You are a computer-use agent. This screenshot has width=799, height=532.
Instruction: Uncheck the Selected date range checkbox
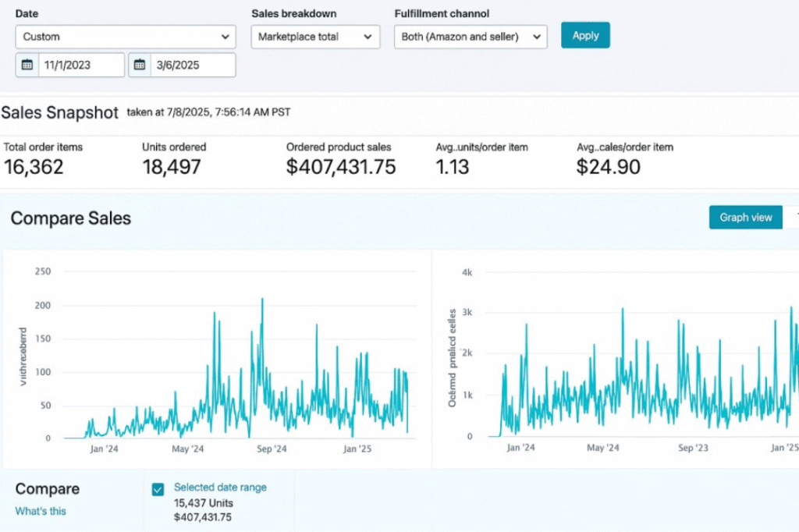[158, 489]
